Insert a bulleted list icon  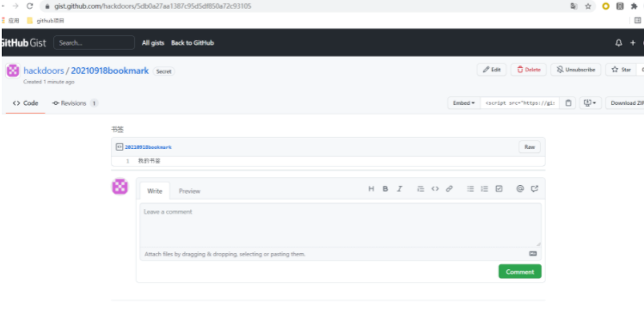tap(470, 188)
